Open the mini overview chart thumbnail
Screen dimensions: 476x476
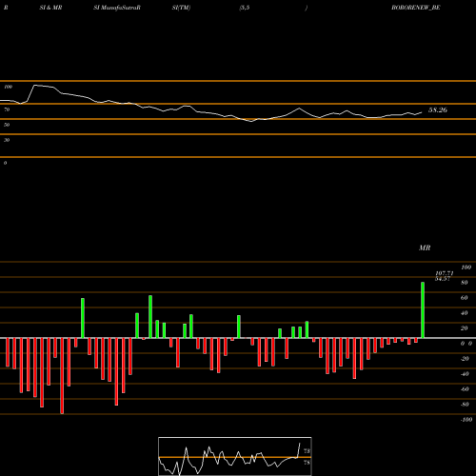tap(235, 456)
